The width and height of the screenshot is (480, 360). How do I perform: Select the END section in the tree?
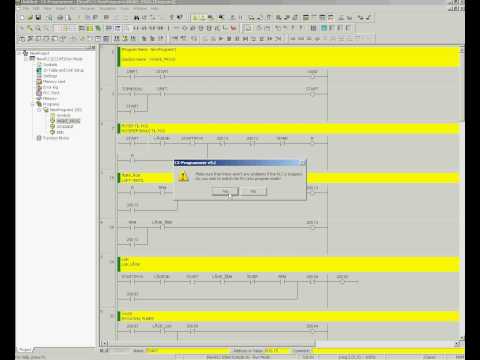point(60,132)
